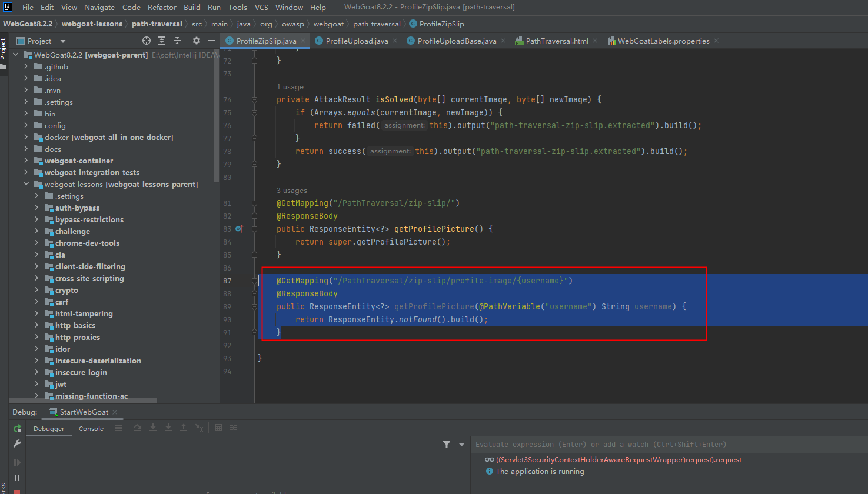Close the PathTraversal.html tab
Viewport: 868px width, 494px height.
pos(595,41)
